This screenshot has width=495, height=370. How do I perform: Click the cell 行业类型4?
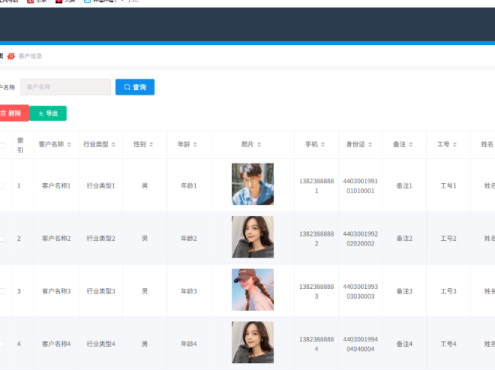tap(101, 344)
